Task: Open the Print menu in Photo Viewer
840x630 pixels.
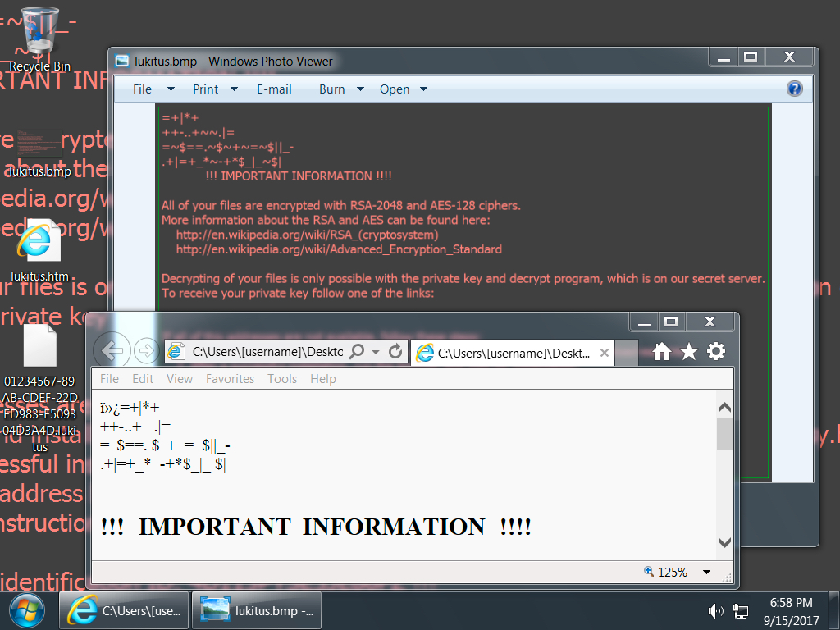Action: (205, 89)
